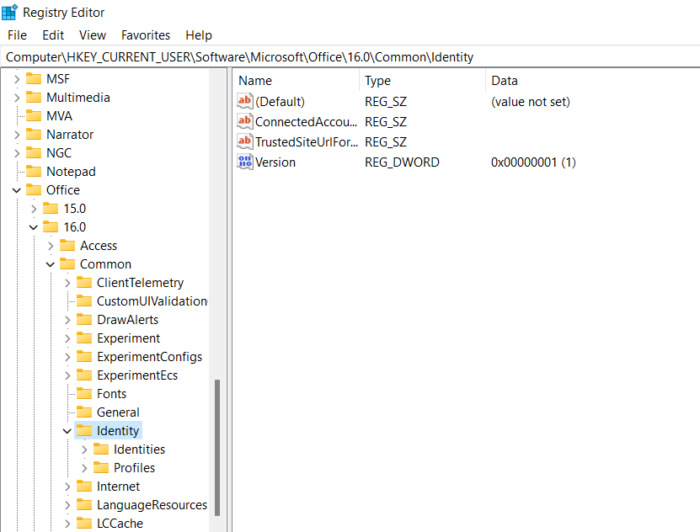Expand the Multimedia key
Screen dimensions: 700x532
point(17,98)
